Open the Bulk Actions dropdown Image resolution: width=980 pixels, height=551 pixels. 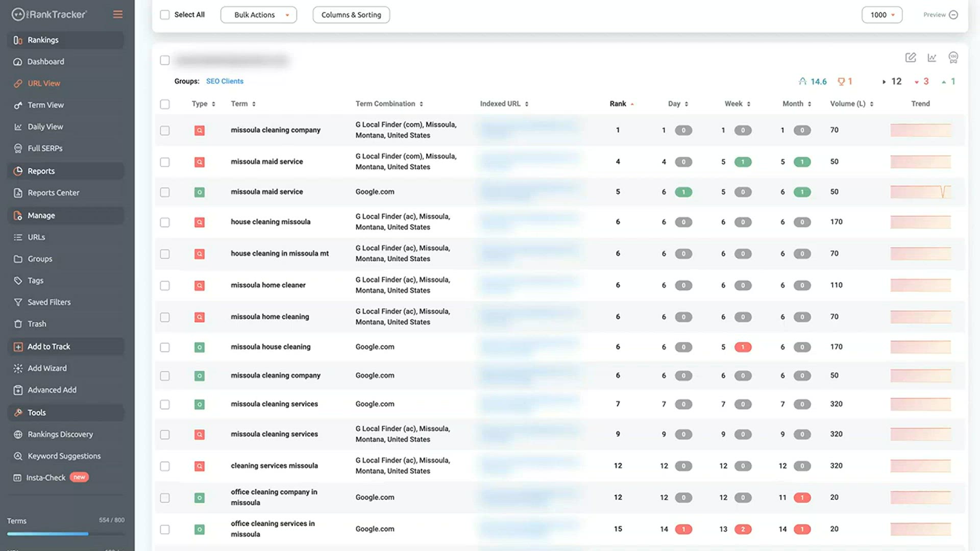[x=259, y=15]
